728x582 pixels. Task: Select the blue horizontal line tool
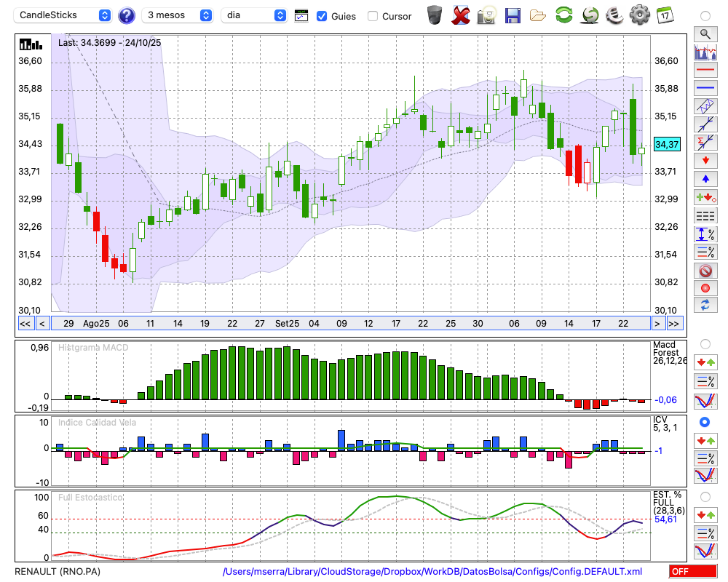(705, 88)
